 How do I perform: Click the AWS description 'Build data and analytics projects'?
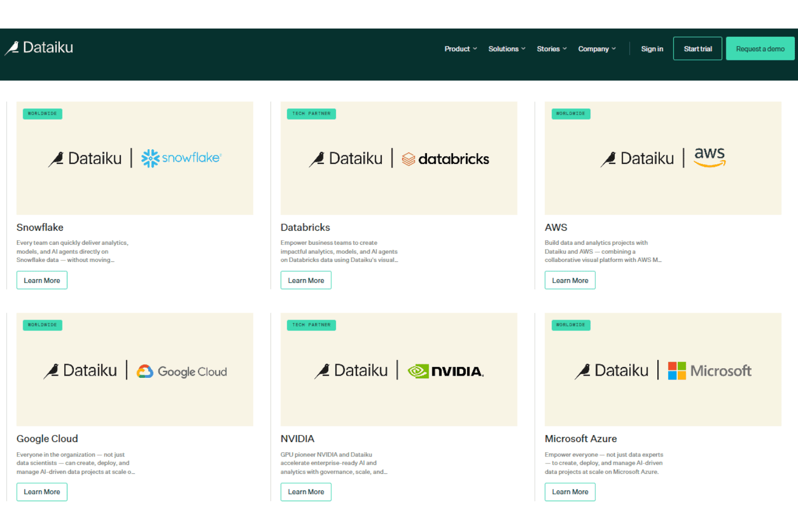pos(603,251)
